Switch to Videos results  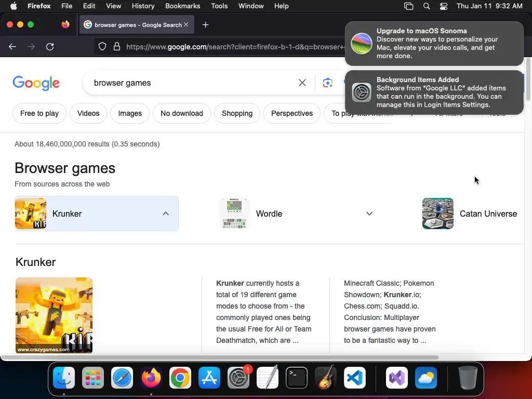point(88,113)
